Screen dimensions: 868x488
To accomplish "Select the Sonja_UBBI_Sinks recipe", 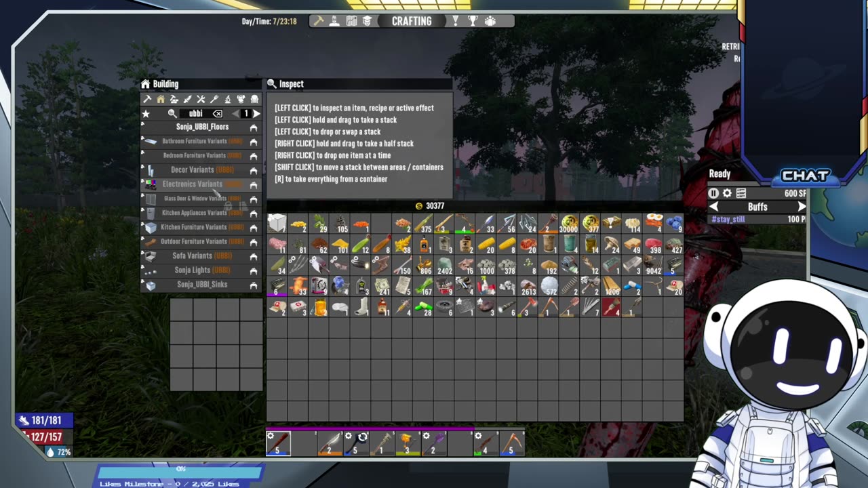I will (x=201, y=285).
